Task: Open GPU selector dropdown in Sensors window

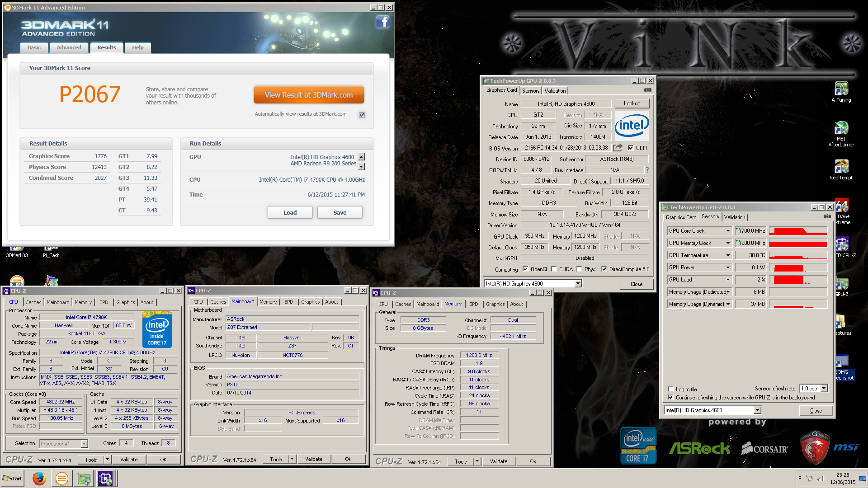Action: tap(757, 410)
